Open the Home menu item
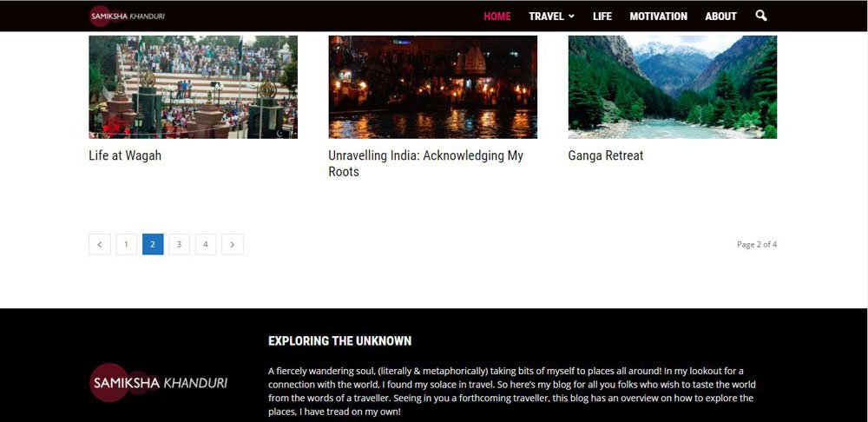Image resolution: width=868 pixels, height=422 pixels. click(x=497, y=16)
